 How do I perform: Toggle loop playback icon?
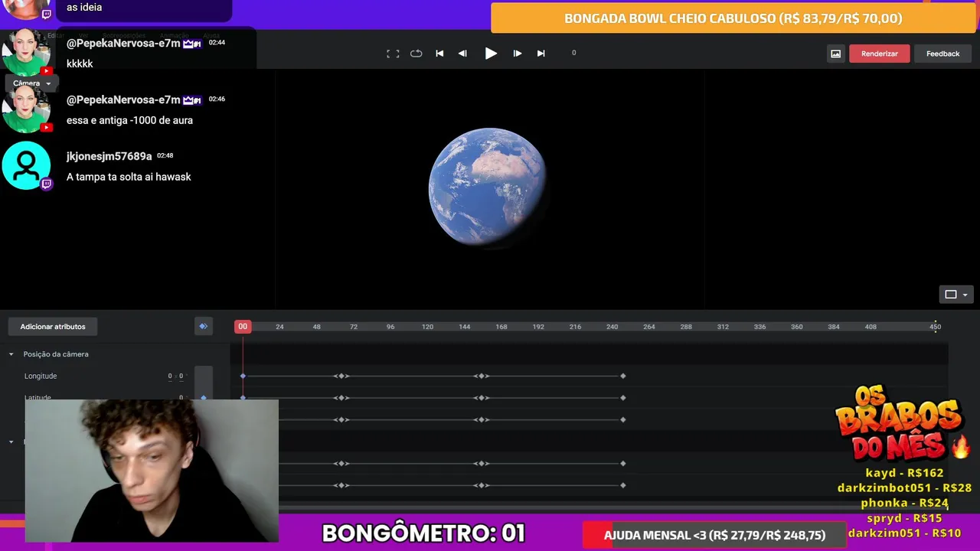click(x=416, y=54)
